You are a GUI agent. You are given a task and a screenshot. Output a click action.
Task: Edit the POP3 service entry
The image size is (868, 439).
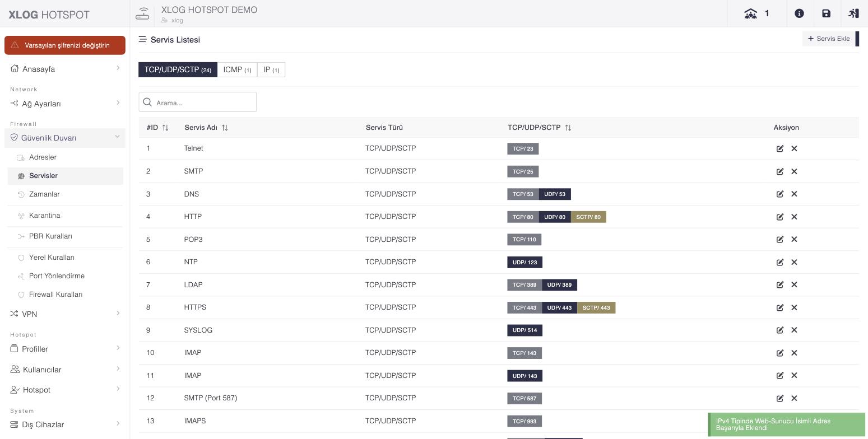coord(779,239)
